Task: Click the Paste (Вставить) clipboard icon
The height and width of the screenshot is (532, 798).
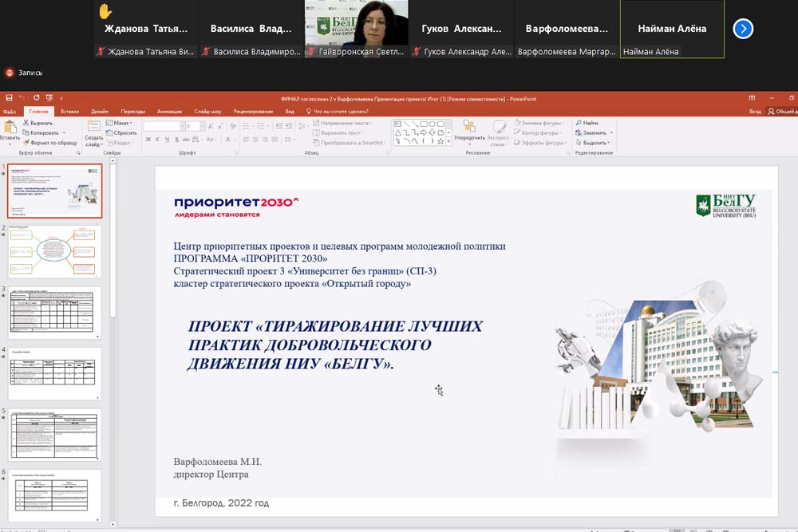Action: 10,128
